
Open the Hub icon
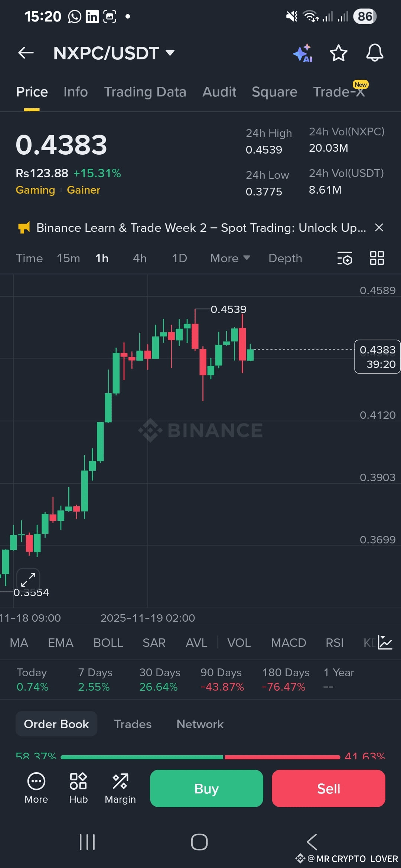[x=78, y=788]
